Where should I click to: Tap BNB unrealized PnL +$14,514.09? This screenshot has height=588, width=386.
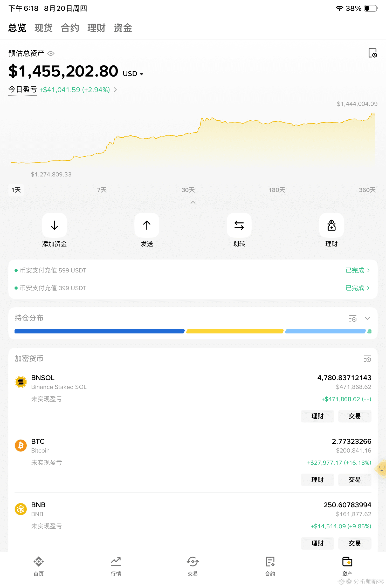click(341, 526)
